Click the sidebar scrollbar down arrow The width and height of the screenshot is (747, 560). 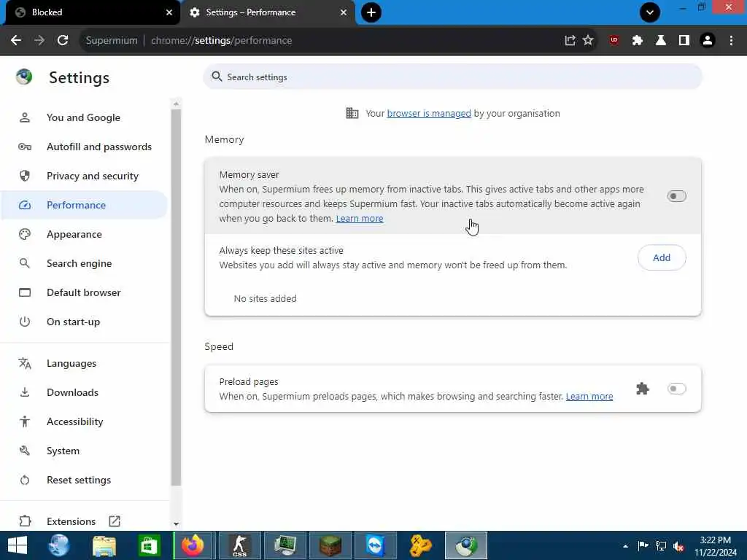click(177, 524)
